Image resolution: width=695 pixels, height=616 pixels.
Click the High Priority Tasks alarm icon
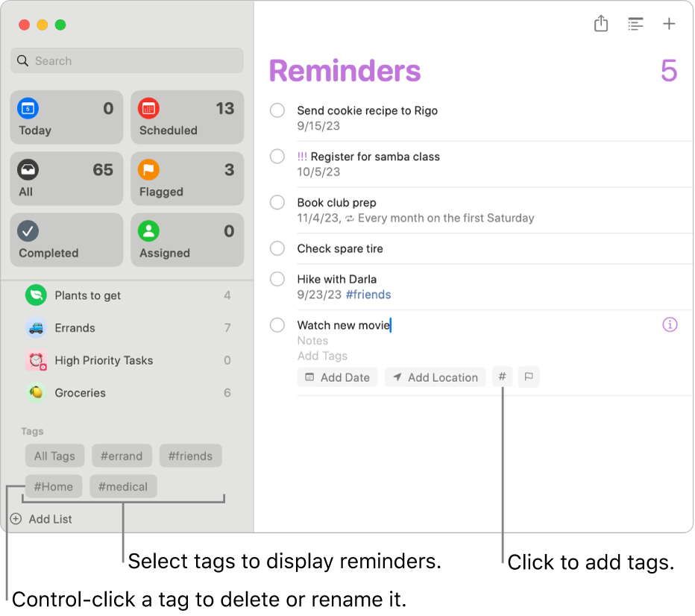[35, 360]
